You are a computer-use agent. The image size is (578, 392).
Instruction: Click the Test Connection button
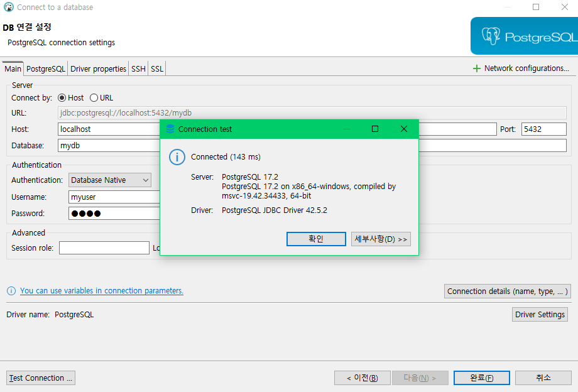[41, 378]
